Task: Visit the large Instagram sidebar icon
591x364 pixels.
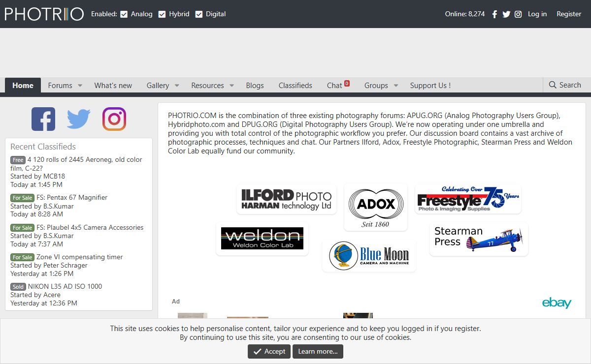Action: point(114,119)
